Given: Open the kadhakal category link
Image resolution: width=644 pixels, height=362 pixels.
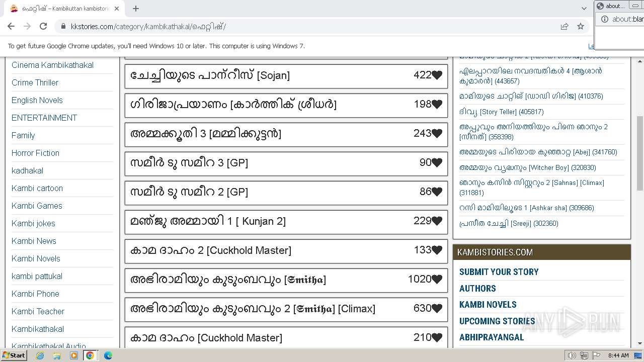Looking at the screenshot, I should [27, 170].
